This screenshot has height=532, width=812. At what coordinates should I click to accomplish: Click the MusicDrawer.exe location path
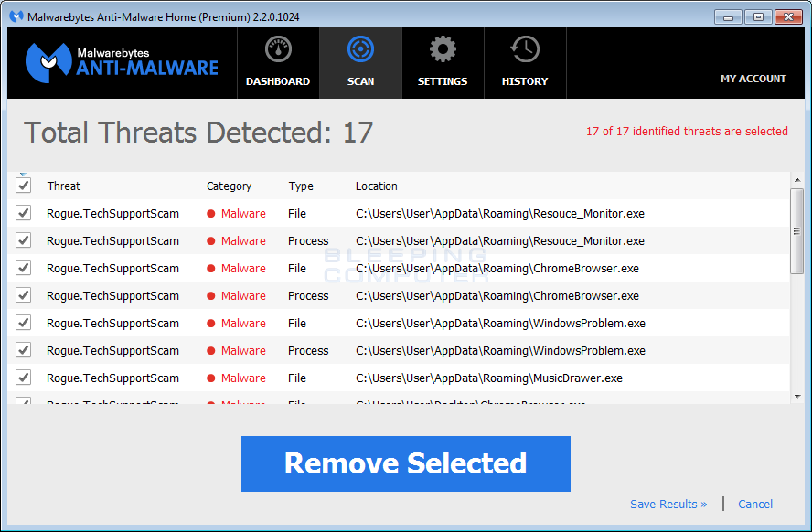pos(489,378)
